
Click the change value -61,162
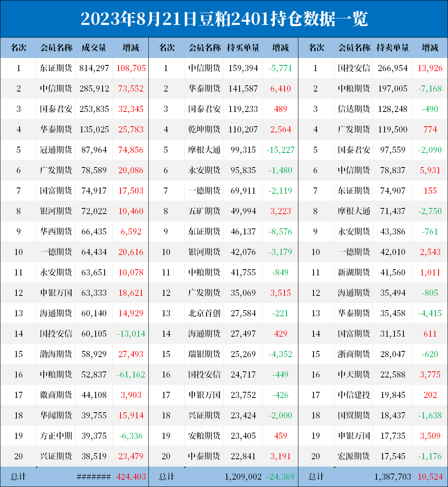click(131, 375)
